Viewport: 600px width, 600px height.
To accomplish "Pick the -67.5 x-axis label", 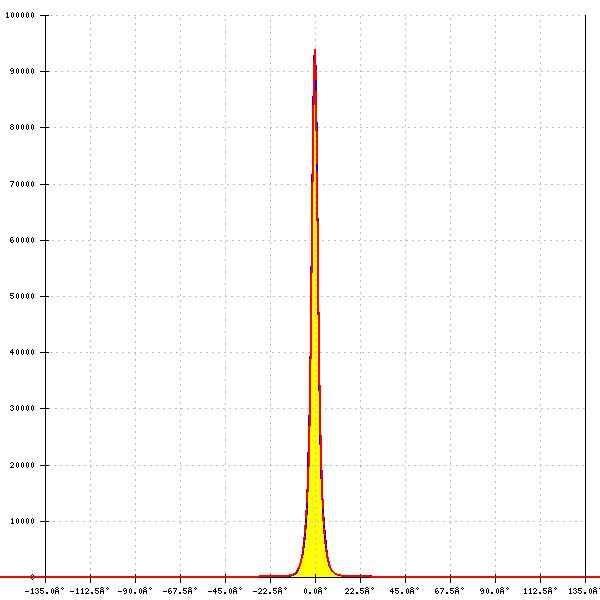I will pyautogui.click(x=180, y=591).
